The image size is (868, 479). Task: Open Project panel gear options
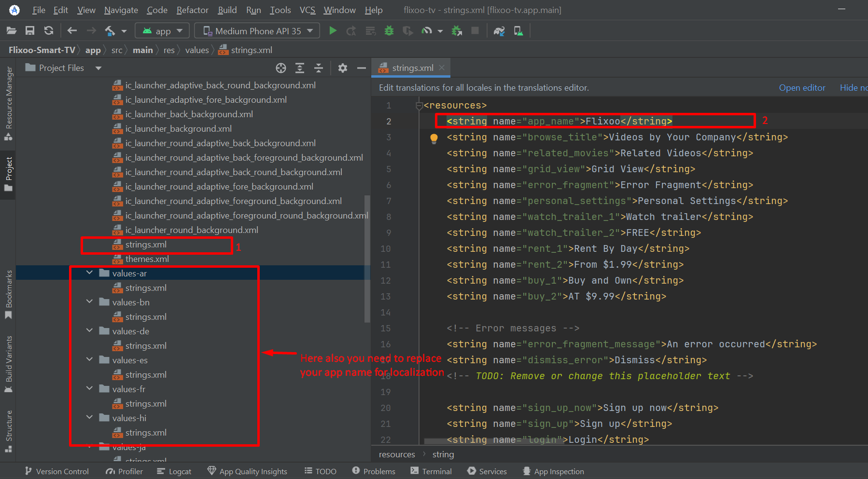coord(343,68)
